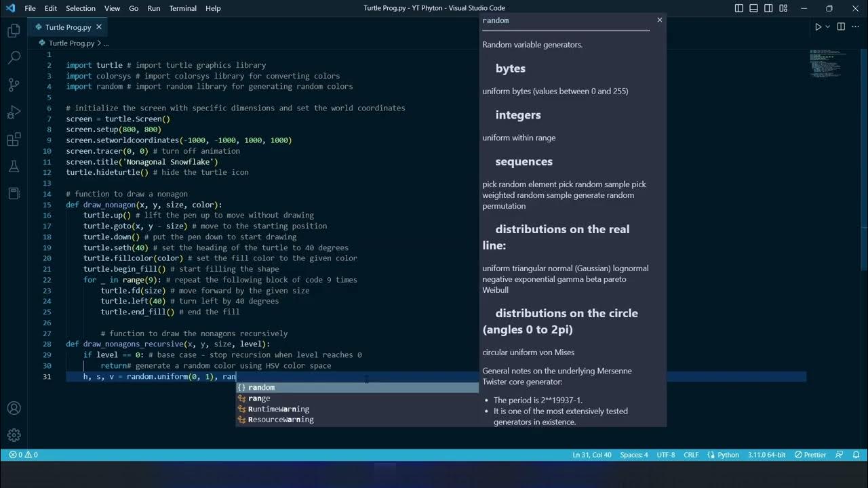Toggle the secondary side bar layout
This screenshot has height=488, width=868.
768,8
